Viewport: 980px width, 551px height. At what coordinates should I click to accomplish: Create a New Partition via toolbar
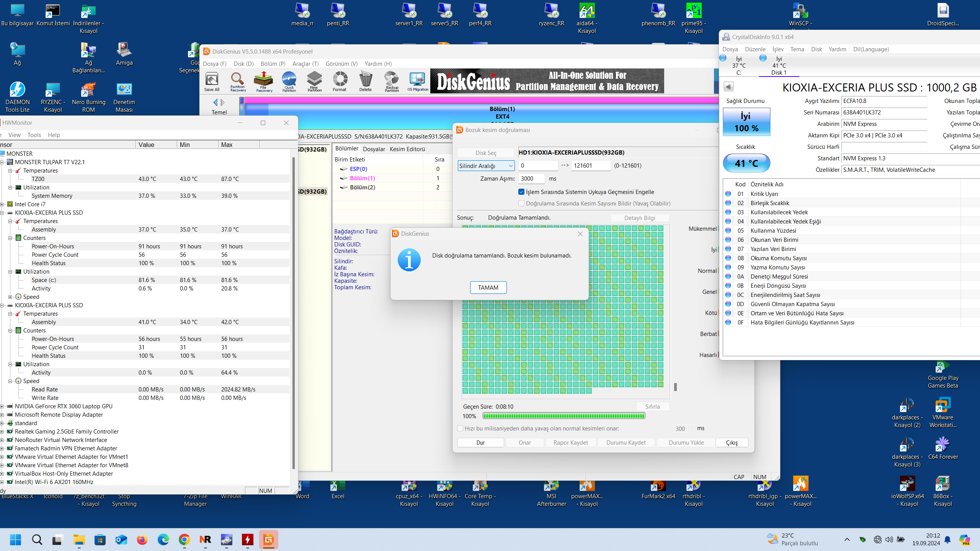314,82
